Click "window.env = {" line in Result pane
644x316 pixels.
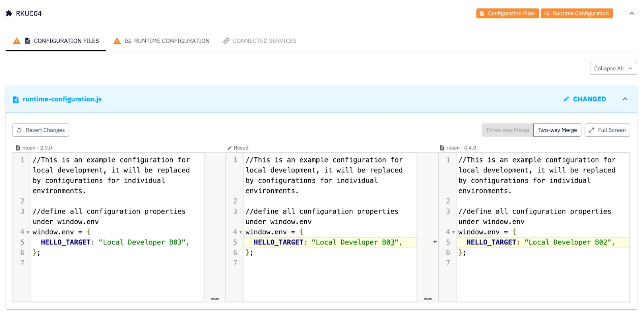pos(274,232)
